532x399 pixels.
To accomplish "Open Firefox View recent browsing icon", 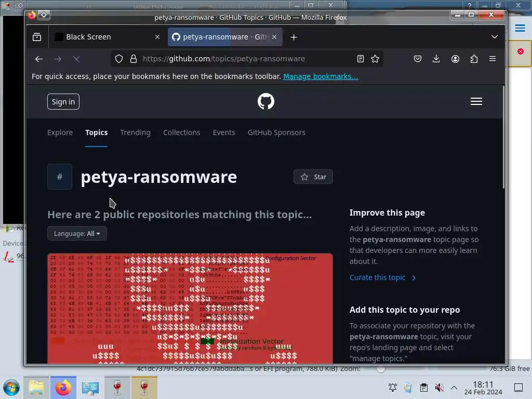I will click(x=37, y=37).
